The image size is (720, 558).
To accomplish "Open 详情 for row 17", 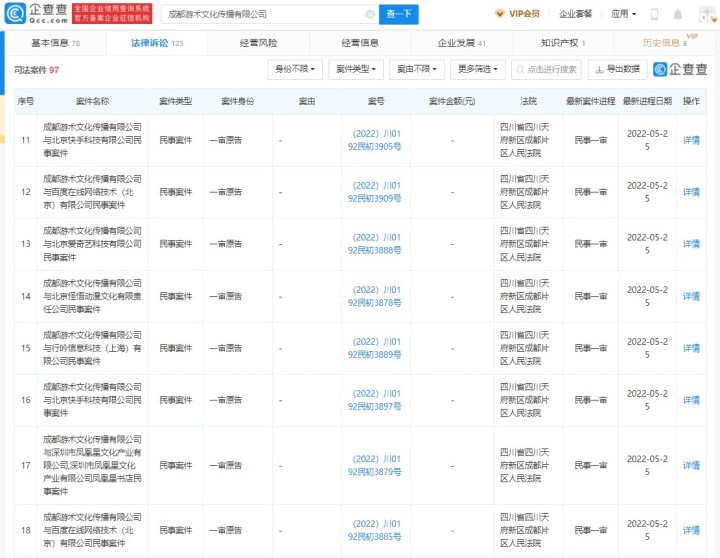I will pos(691,465).
